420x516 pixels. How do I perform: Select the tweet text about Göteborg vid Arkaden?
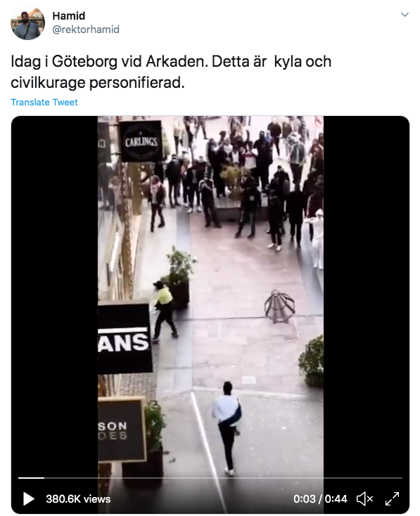click(171, 72)
